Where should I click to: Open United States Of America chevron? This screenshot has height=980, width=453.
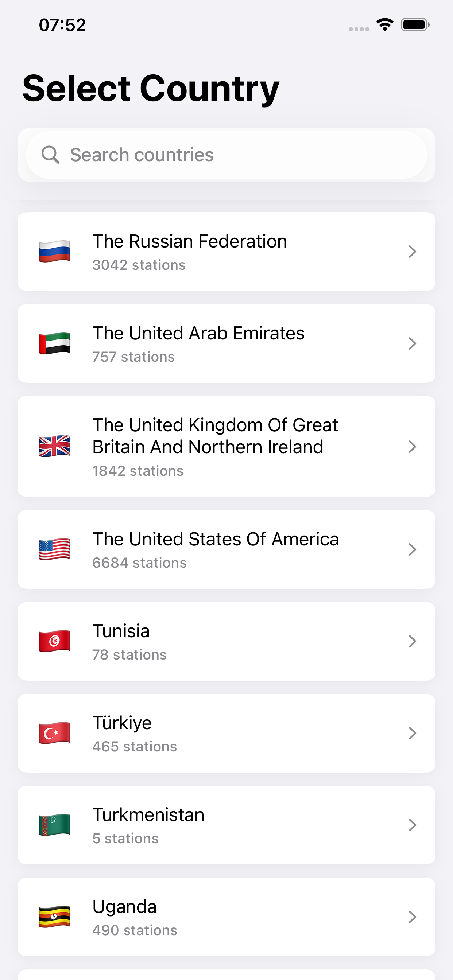pos(412,549)
